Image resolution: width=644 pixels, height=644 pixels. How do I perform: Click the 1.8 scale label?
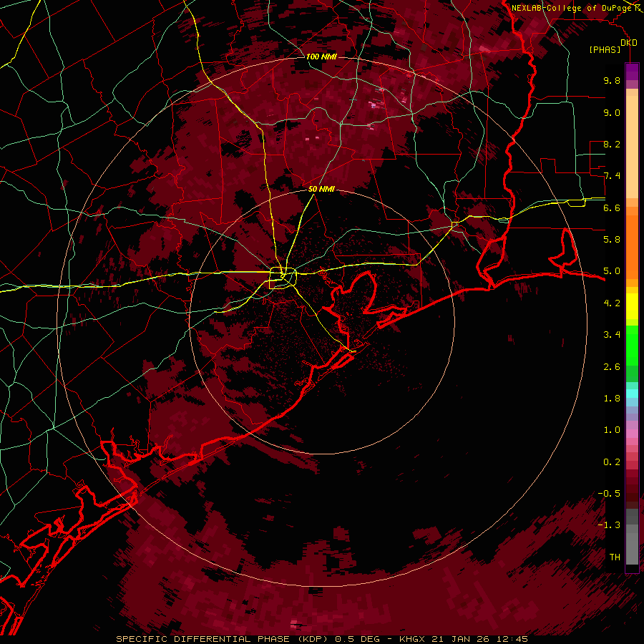point(612,399)
